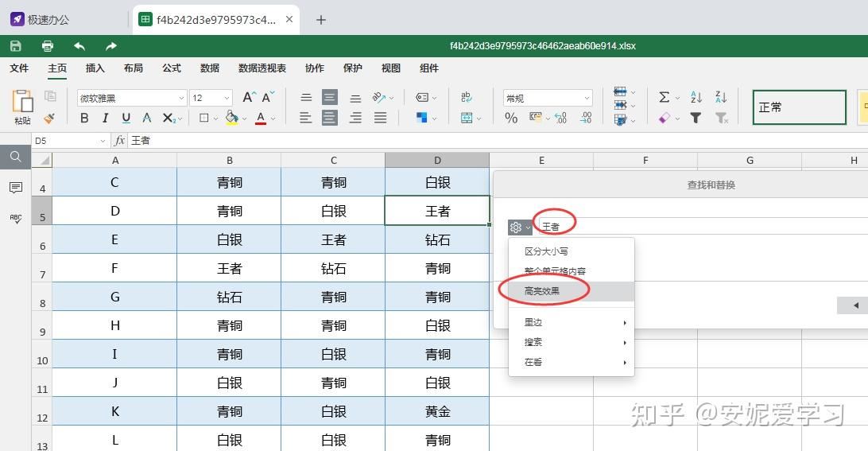Switch to the 插入 tab
Screen dimensions: 868x451
click(x=95, y=68)
